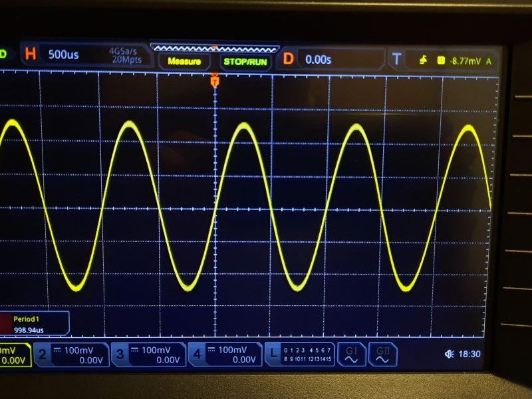Select the GI waveform generator icon
The height and width of the screenshot is (399, 532).
click(x=350, y=354)
